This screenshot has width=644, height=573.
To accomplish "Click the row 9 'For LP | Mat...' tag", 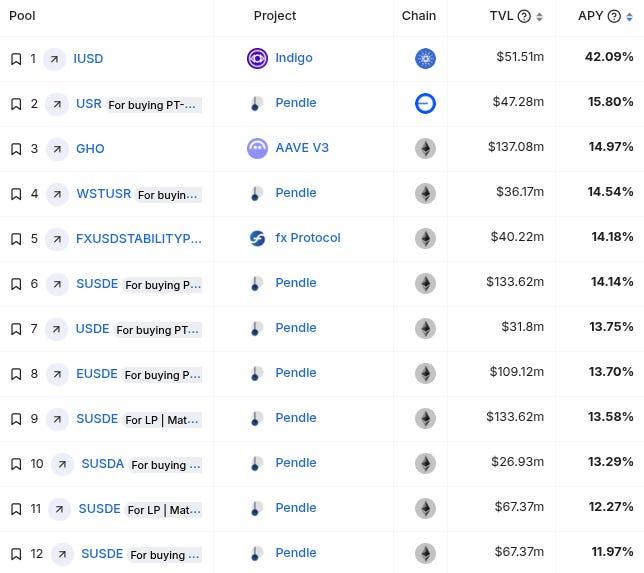I will point(163,420).
